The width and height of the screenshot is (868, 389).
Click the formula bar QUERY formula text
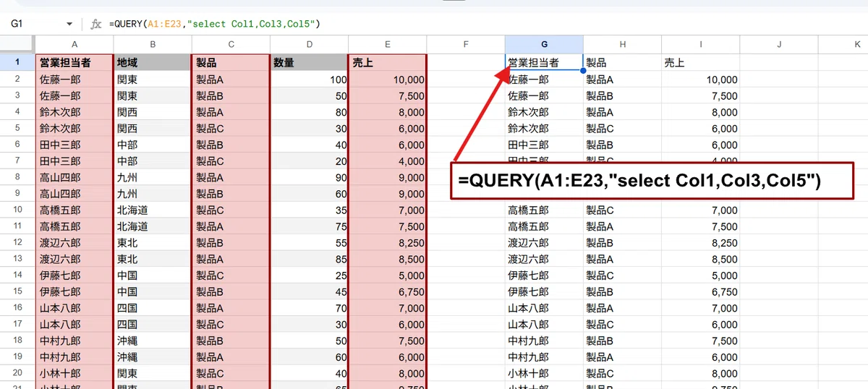coord(215,24)
